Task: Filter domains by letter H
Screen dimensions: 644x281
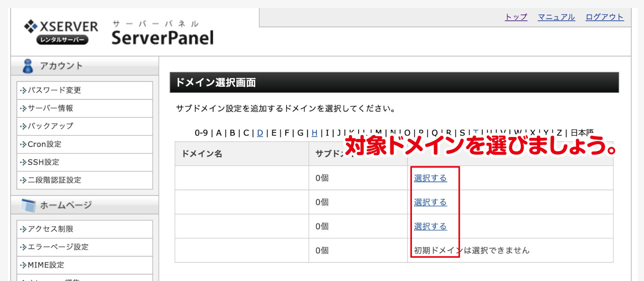Action: (314, 133)
